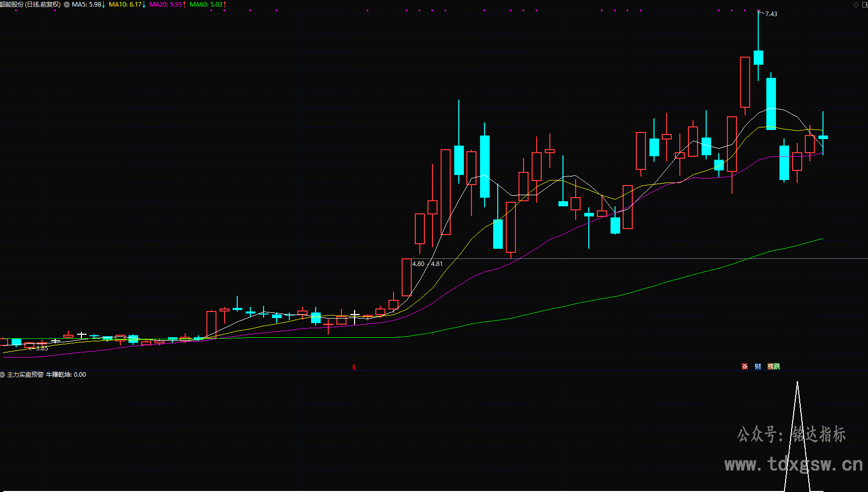The width and height of the screenshot is (868, 492).
Task: Click the orange 榜 event marker icon
Action: tap(771, 367)
